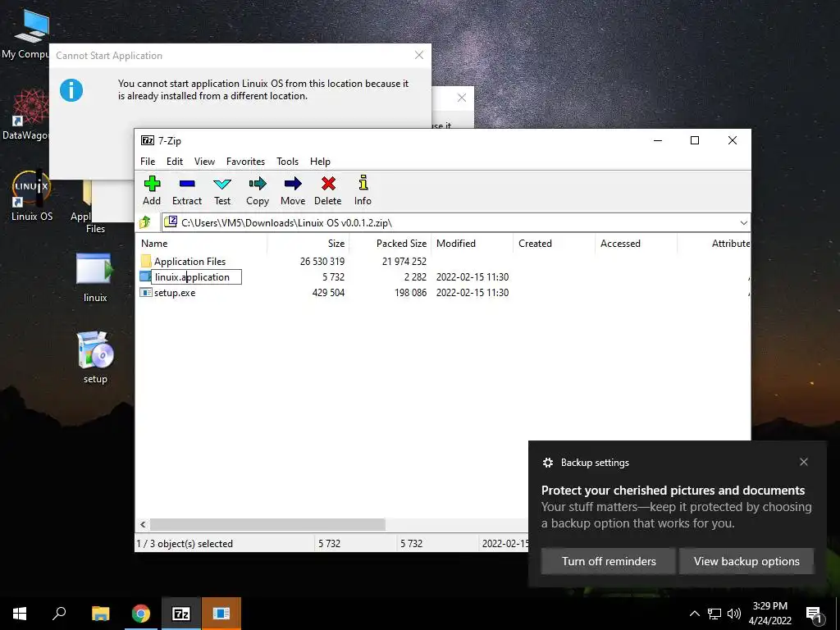Open the Tools menu

[288, 162]
